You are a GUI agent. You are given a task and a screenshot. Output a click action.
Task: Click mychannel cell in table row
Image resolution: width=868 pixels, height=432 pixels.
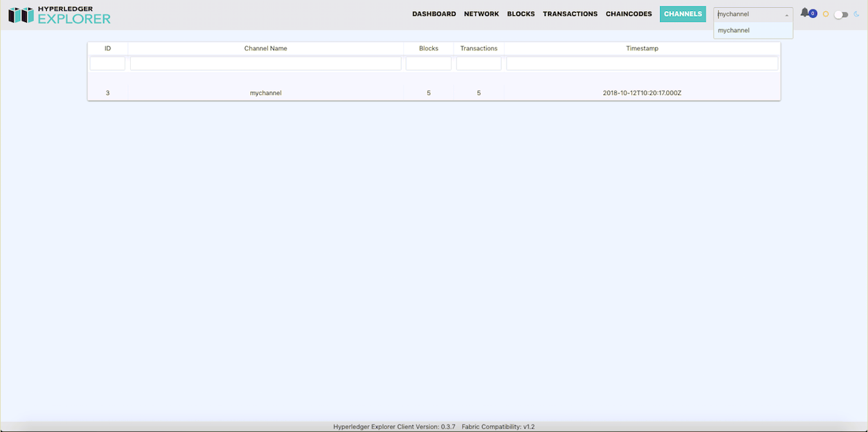point(266,93)
